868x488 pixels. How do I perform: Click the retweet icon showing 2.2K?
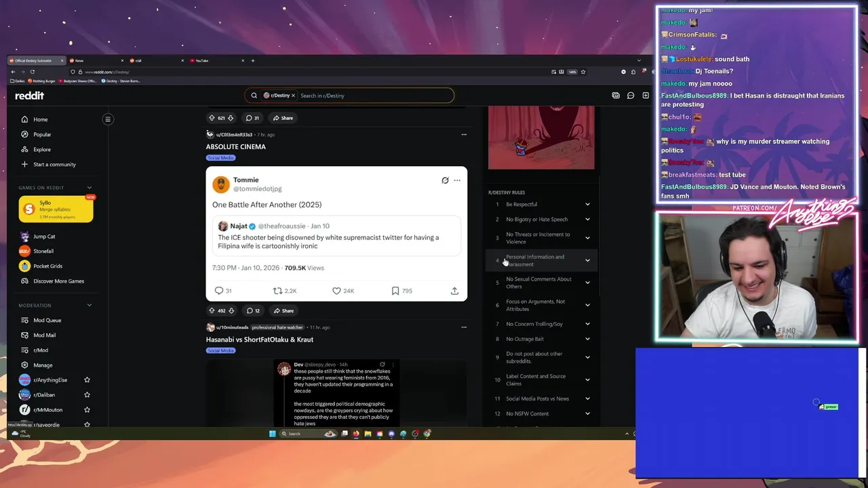(277, 291)
